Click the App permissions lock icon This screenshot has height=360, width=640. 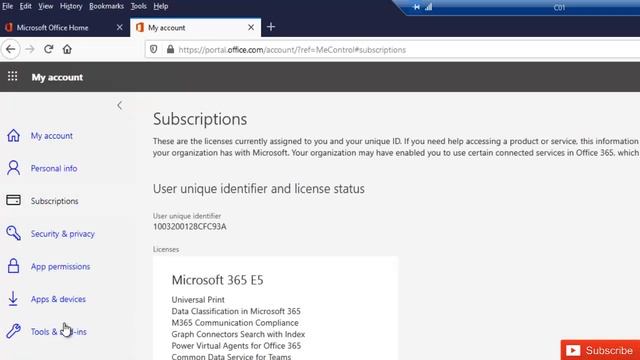13,266
